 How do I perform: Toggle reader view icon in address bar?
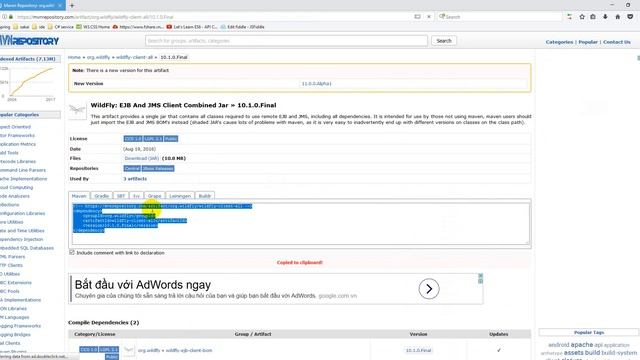tap(417, 17)
